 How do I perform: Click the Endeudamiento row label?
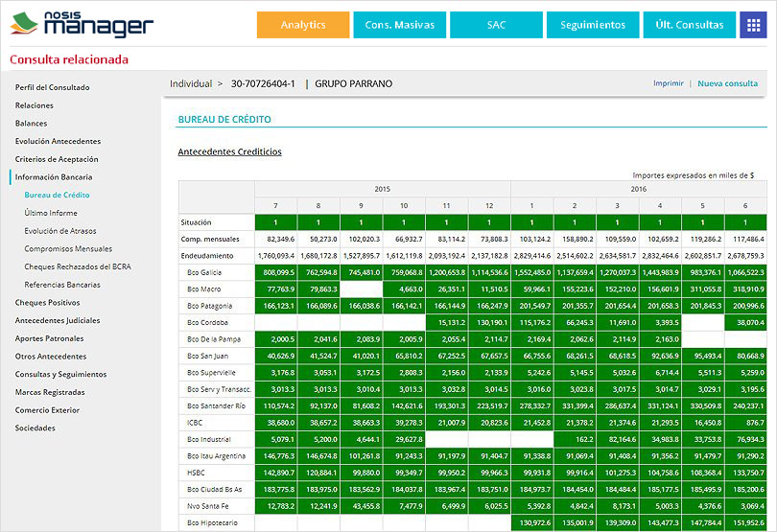[206, 256]
